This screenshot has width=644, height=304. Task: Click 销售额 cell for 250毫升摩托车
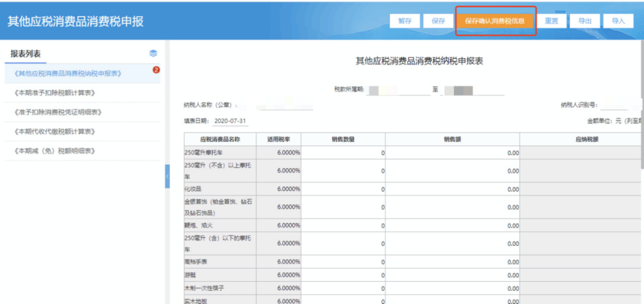coord(452,153)
